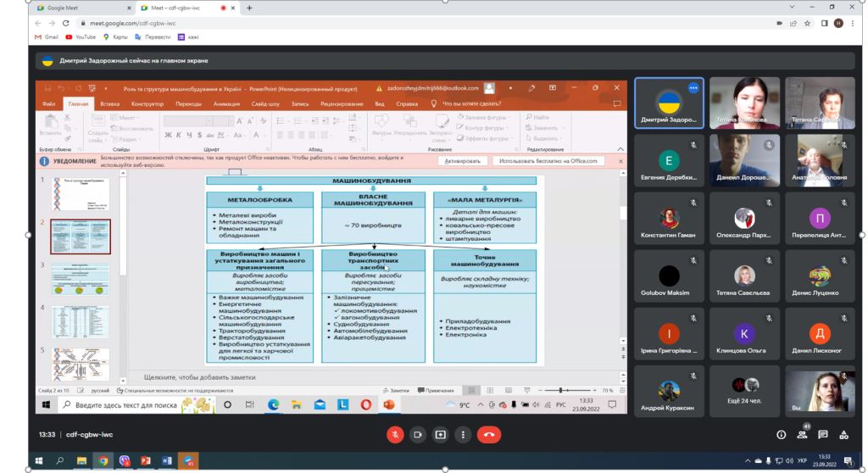The width and height of the screenshot is (868, 473).
Task: Click the Активировать button
Action: (x=462, y=161)
